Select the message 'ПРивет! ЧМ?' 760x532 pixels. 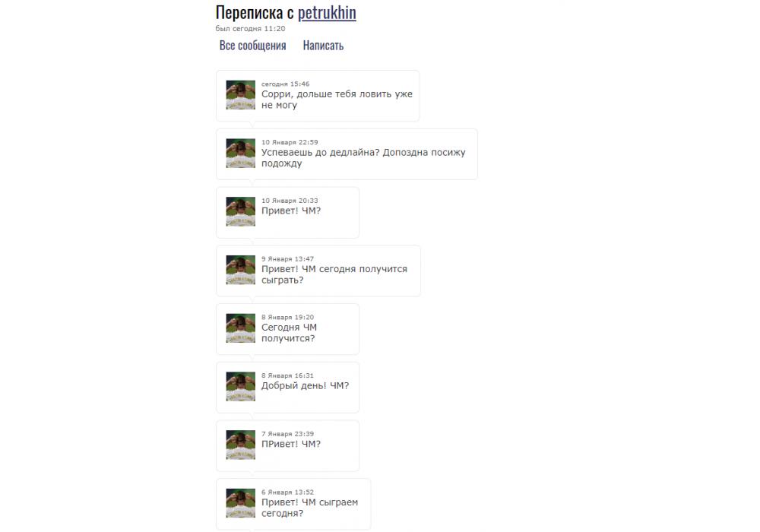pyautogui.click(x=291, y=444)
